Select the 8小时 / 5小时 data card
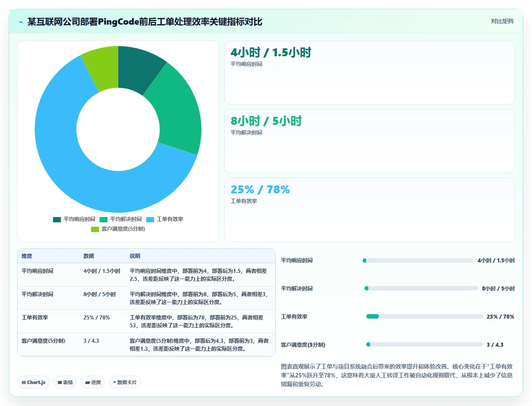Screen dimensions: 532x406 (369, 141)
